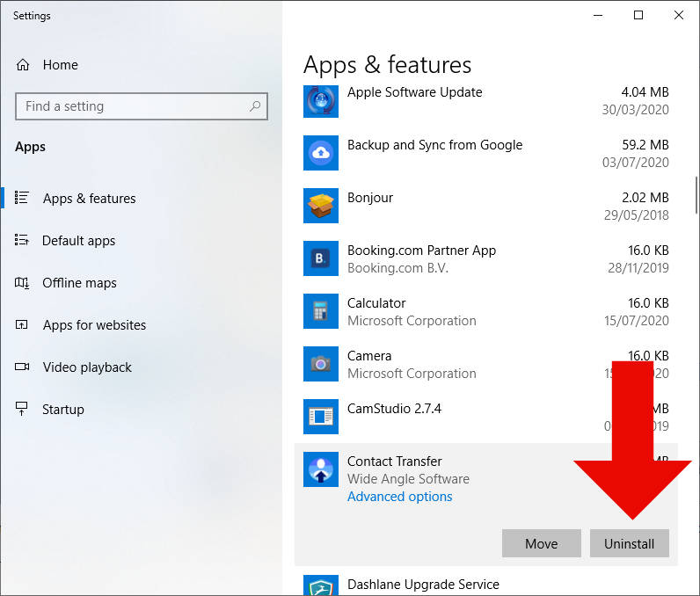Viewport: 700px width, 596px height.
Task: Select Backup and Sync from Google entry
Action: 434,145
